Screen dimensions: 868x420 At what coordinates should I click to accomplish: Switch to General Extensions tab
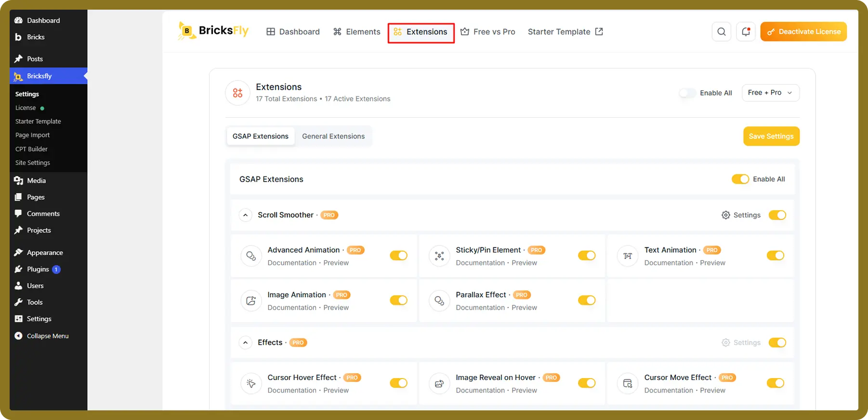[x=333, y=136]
